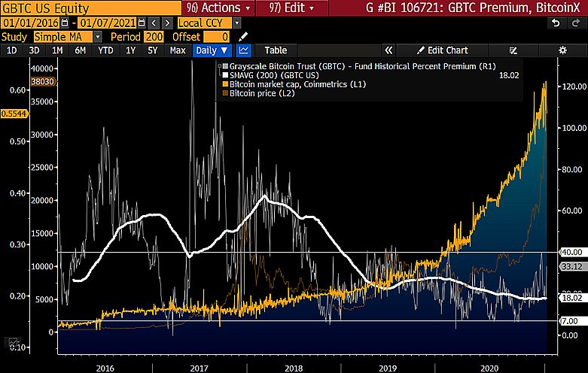
Task: Open the Daily periodicity dropdown
Action: click(x=212, y=50)
